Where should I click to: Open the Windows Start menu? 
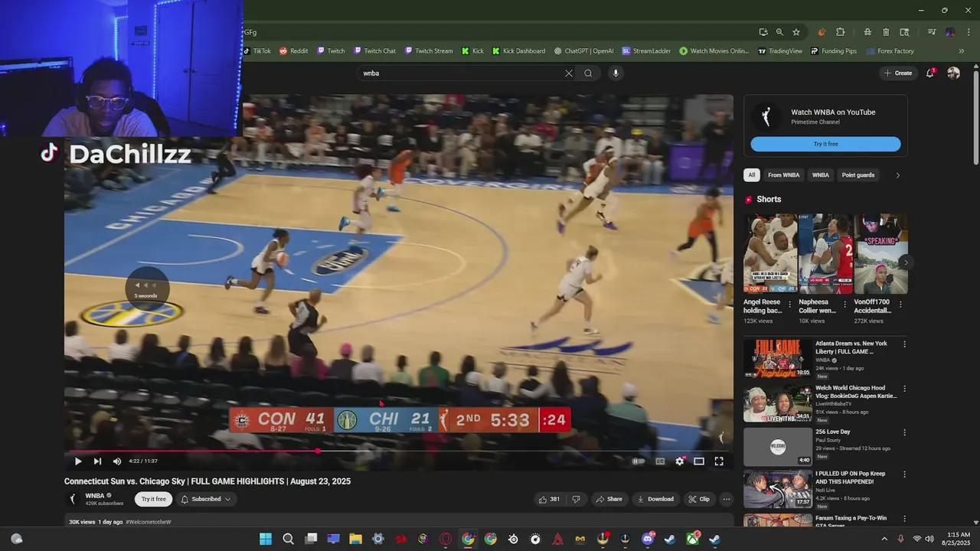(x=266, y=539)
